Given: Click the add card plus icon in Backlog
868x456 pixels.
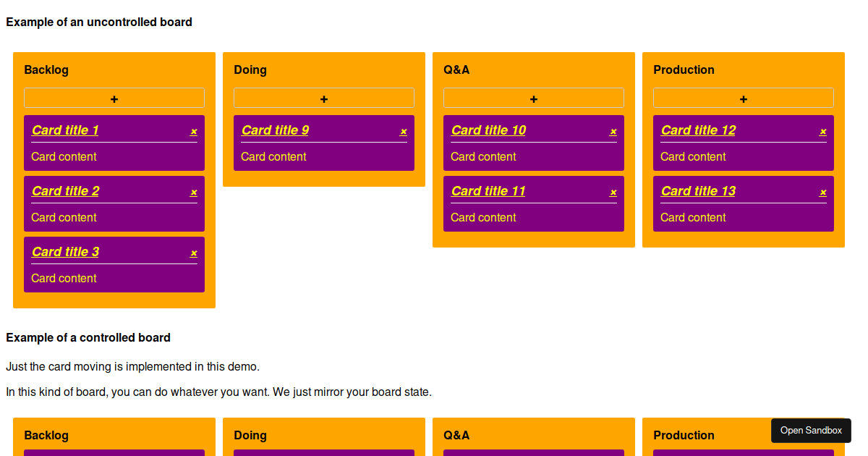Looking at the screenshot, I should click(114, 98).
